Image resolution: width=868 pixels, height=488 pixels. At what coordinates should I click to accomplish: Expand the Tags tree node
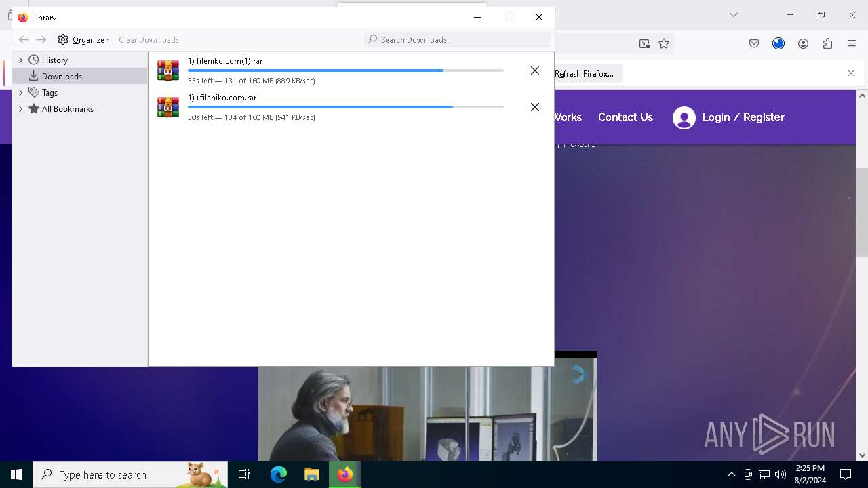(x=20, y=93)
